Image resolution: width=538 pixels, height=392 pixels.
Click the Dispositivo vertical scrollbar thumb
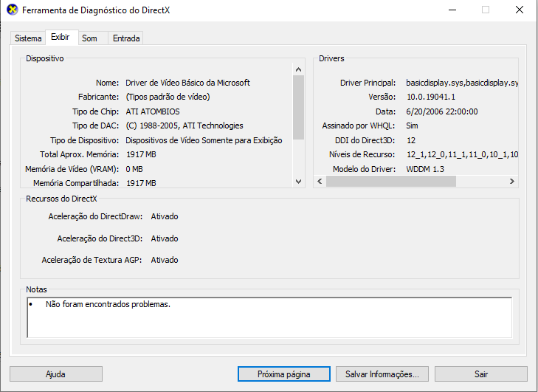click(298, 108)
